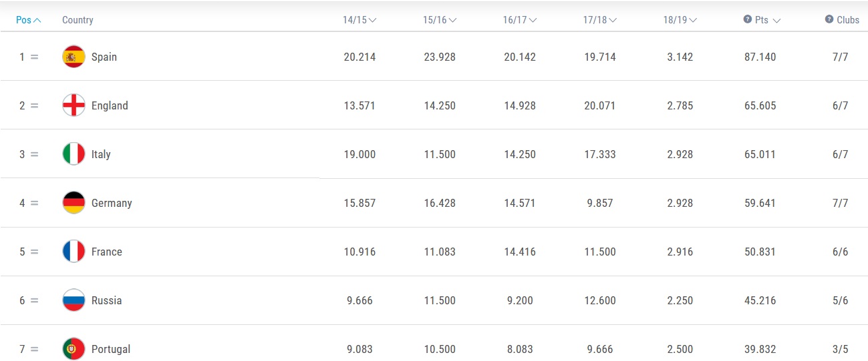Open the help icon beside Pts
This screenshot has height=361, width=868.
[x=748, y=19]
